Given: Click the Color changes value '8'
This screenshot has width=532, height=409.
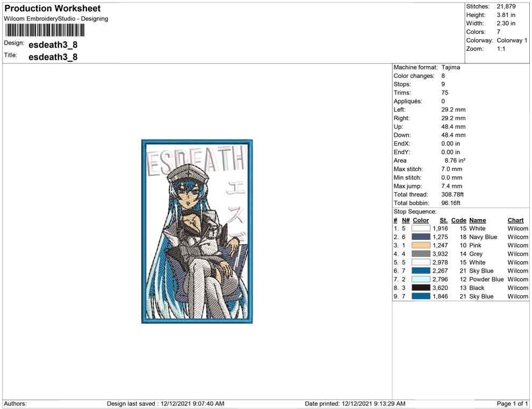Looking at the screenshot, I should 443,76.
